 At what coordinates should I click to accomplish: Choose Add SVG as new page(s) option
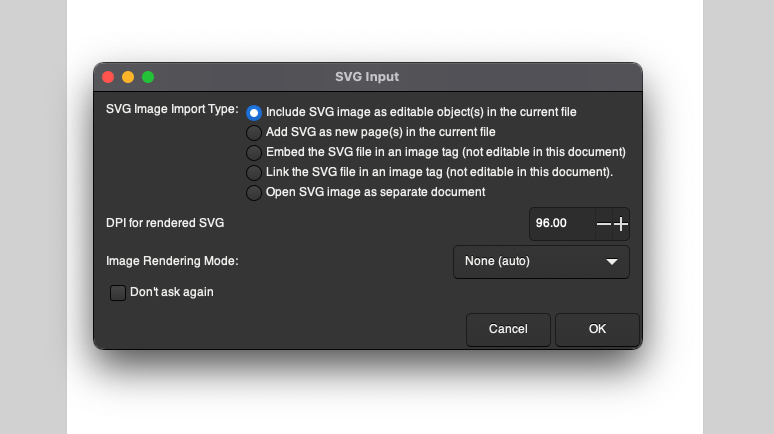pos(254,132)
